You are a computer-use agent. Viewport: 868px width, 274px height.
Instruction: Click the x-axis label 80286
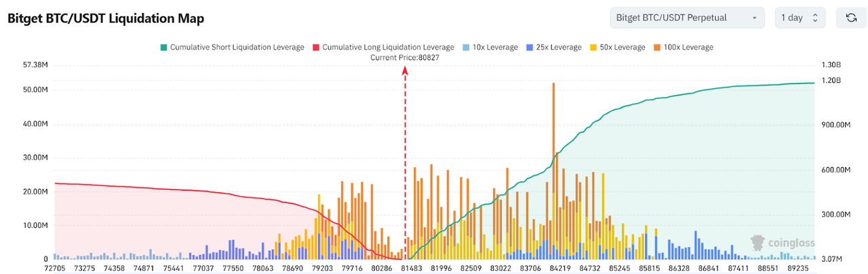point(382,269)
